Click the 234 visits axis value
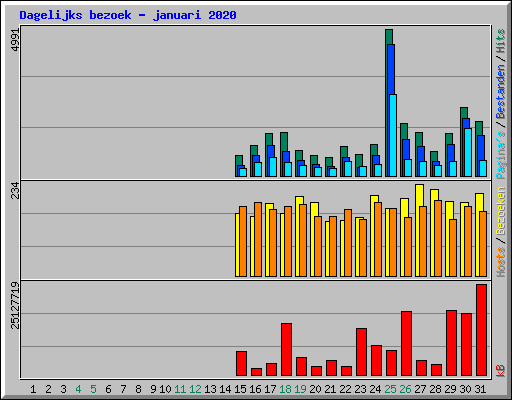The width and height of the screenshot is (512, 400). coord(16,190)
